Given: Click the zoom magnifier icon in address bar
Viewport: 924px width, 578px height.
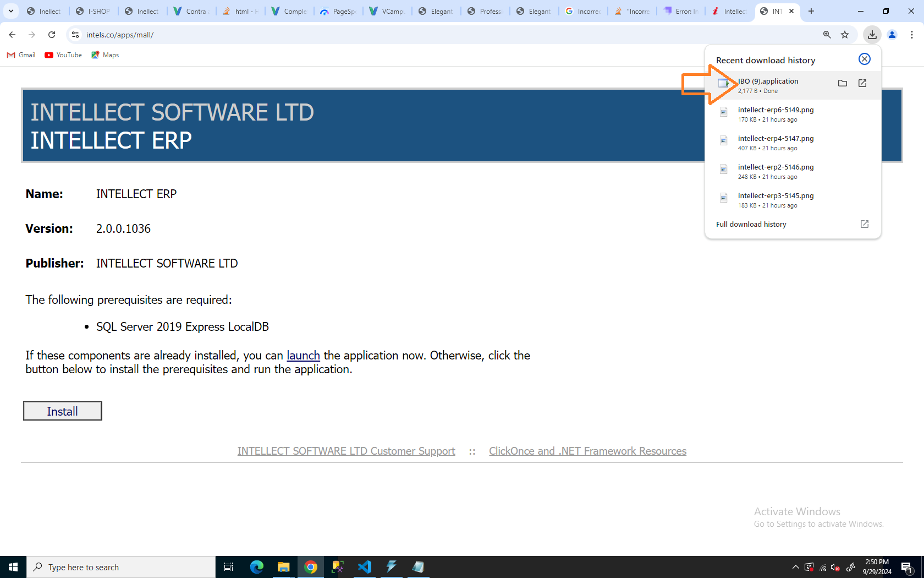Looking at the screenshot, I should tap(827, 35).
